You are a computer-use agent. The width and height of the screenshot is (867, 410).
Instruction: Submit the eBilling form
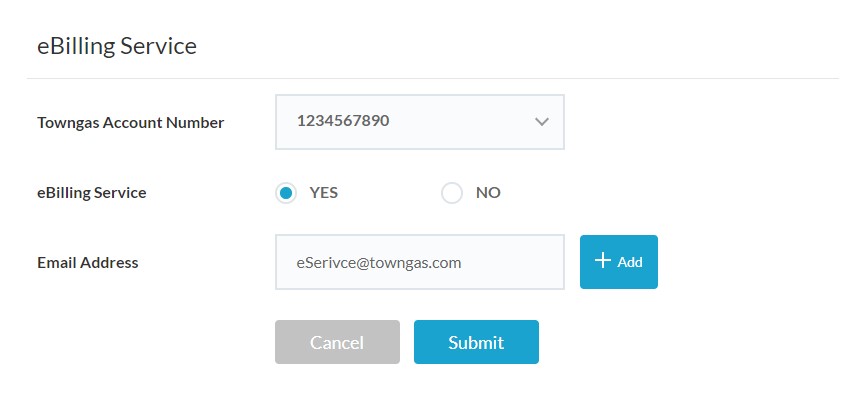click(476, 342)
